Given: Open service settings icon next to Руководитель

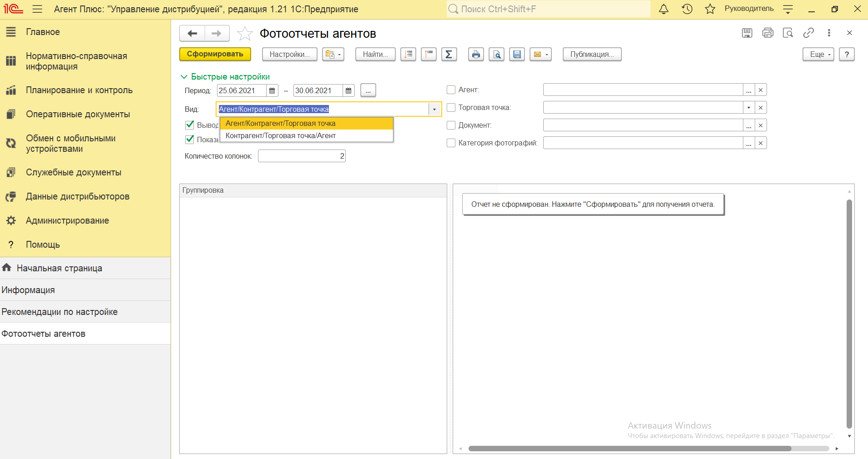Looking at the screenshot, I should click(x=788, y=9).
